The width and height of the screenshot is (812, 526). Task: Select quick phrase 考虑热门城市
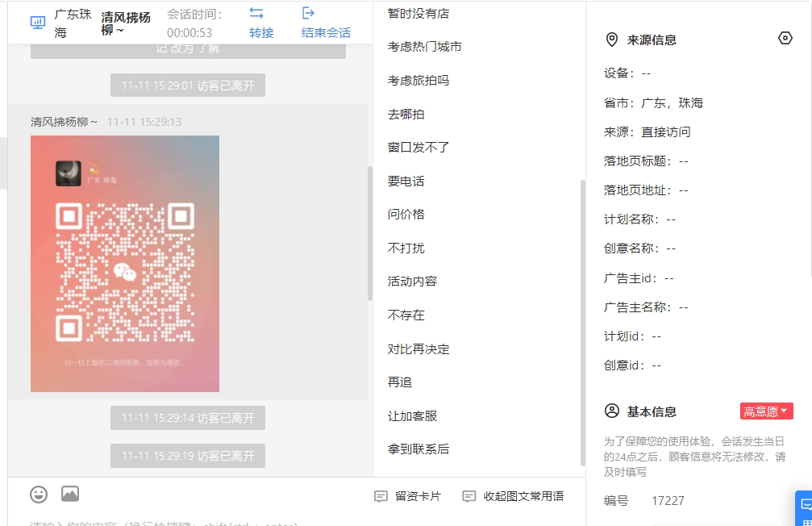[x=425, y=47]
